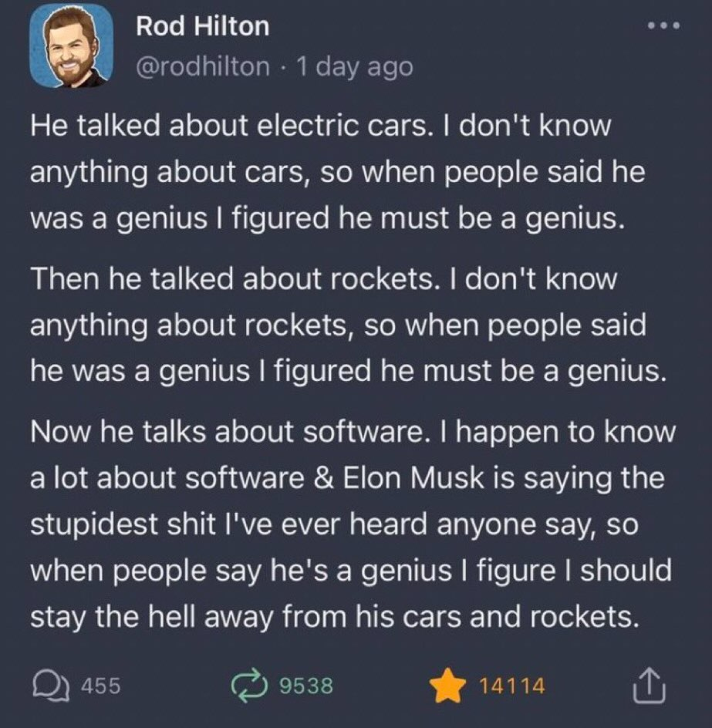The image size is (712, 728).
Task: Click the phrase "stay the hell away"
Action: pyautogui.click(x=157, y=615)
